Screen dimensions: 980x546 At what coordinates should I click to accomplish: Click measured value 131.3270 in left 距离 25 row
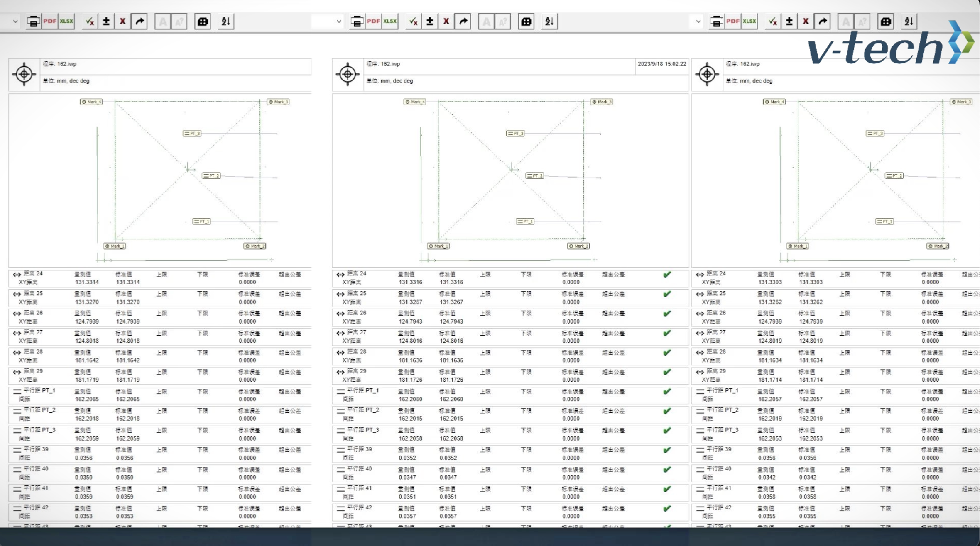pyautogui.click(x=87, y=302)
